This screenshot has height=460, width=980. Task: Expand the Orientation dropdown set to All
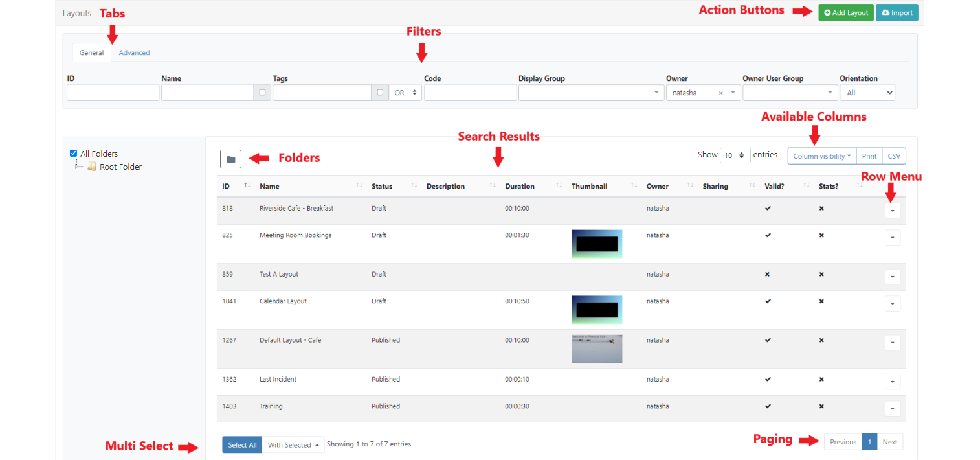coord(867,93)
